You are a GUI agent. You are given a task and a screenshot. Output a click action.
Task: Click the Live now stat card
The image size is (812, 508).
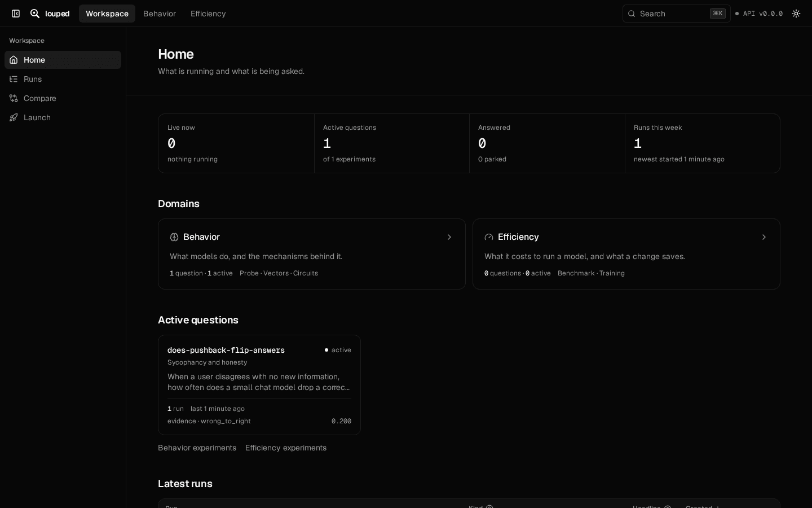point(236,143)
